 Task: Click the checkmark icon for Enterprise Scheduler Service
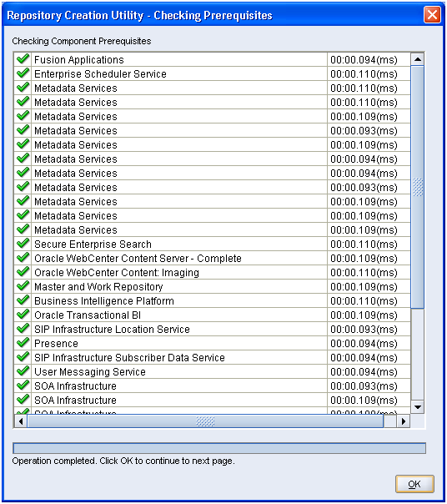click(x=23, y=73)
